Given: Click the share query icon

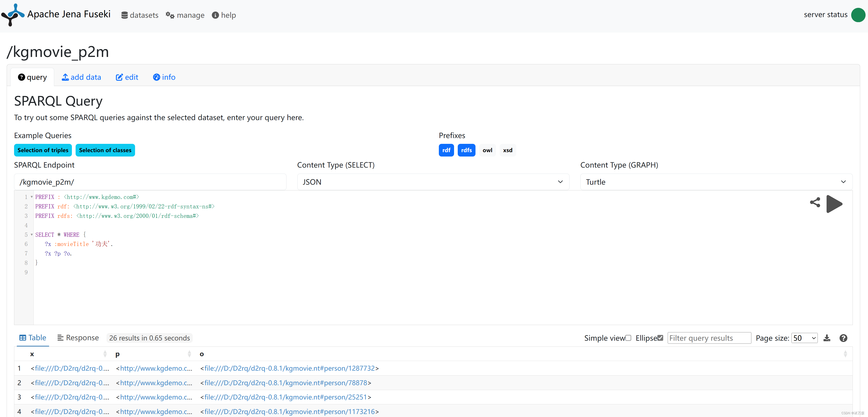Looking at the screenshot, I should coord(815,202).
